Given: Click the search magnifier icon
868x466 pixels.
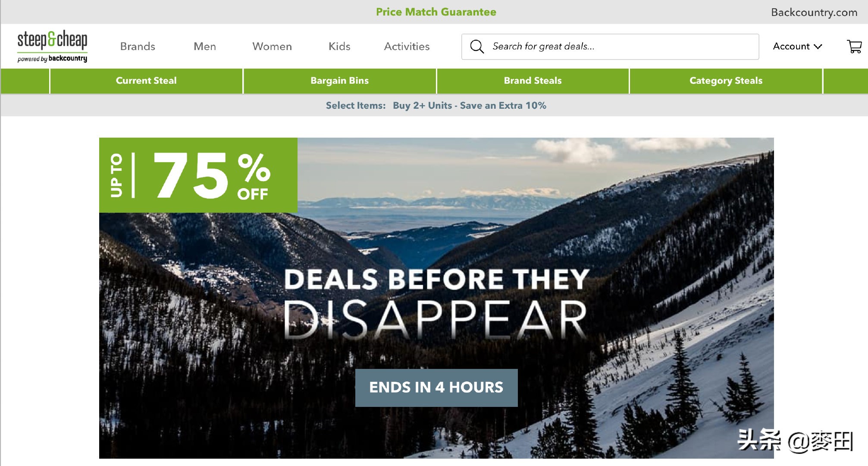Looking at the screenshot, I should [477, 46].
